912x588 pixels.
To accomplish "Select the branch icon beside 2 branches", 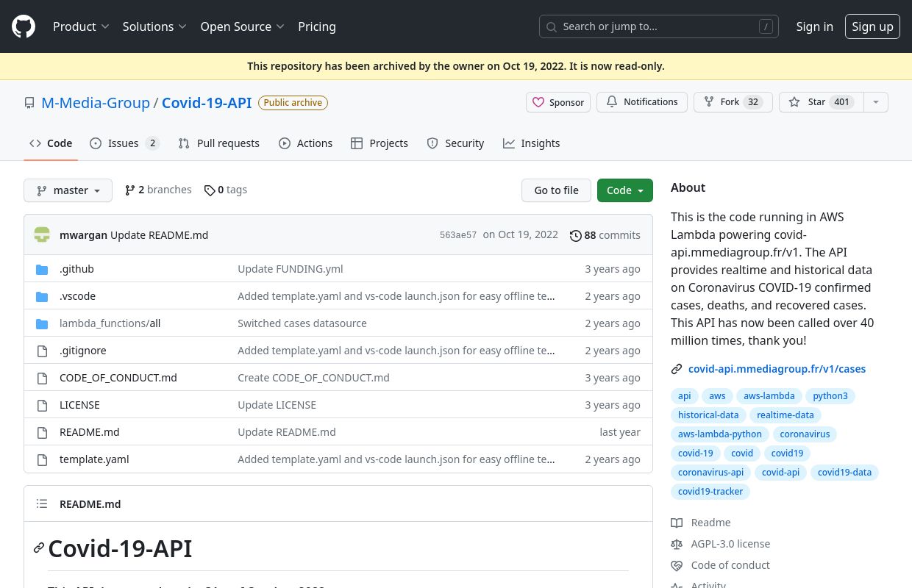I will click(130, 190).
